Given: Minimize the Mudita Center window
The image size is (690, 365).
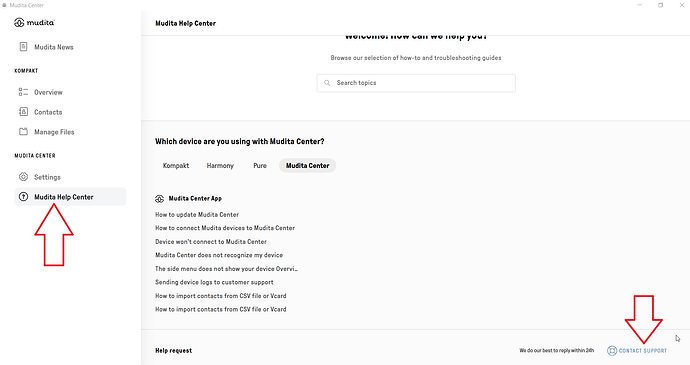Looking at the screenshot, I should (x=640, y=5).
